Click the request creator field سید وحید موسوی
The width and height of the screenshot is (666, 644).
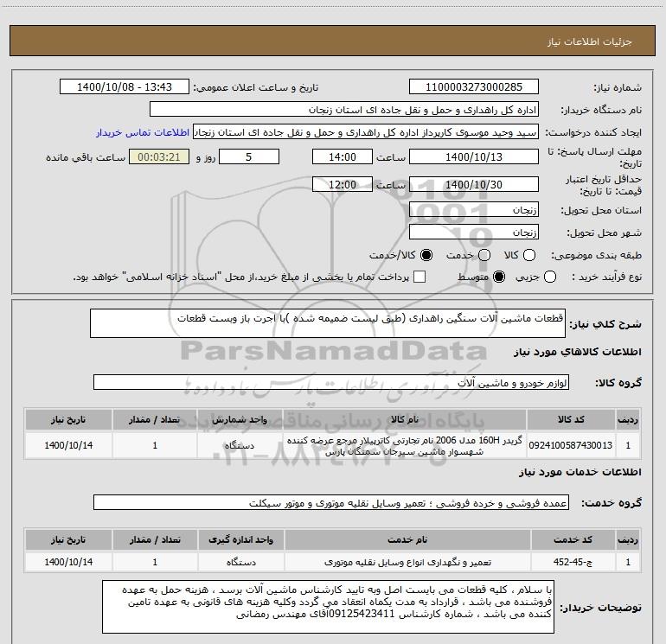366,132
